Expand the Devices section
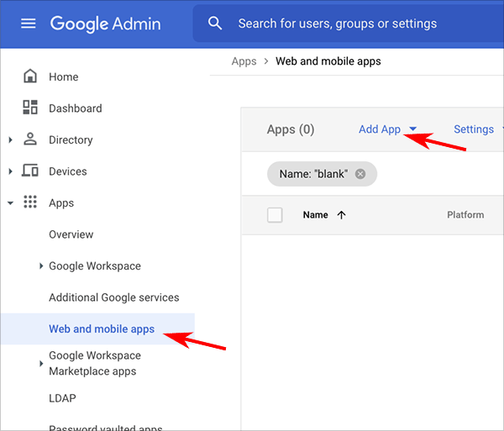This screenshot has height=431, width=504. click(x=10, y=171)
